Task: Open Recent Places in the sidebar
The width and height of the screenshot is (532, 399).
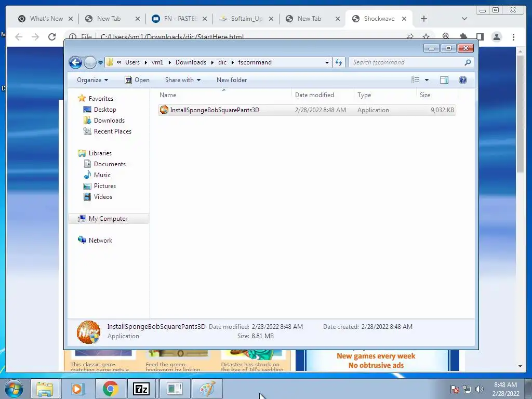Action: point(112,131)
